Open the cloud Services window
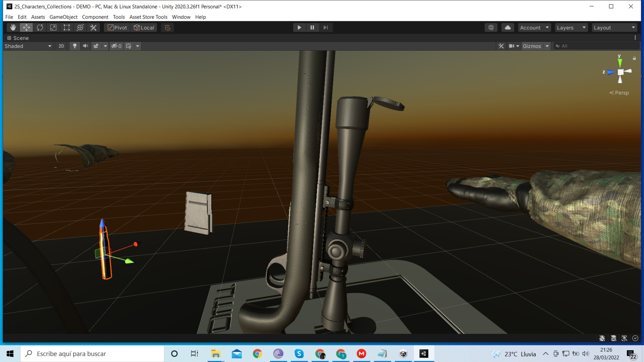Image resolution: width=644 pixels, height=362 pixels. [x=508, y=28]
